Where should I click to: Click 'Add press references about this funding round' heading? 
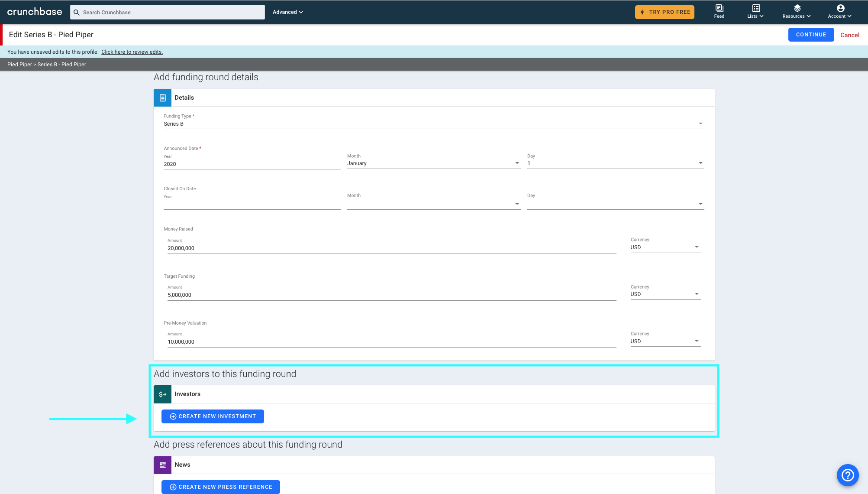click(248, 445)
